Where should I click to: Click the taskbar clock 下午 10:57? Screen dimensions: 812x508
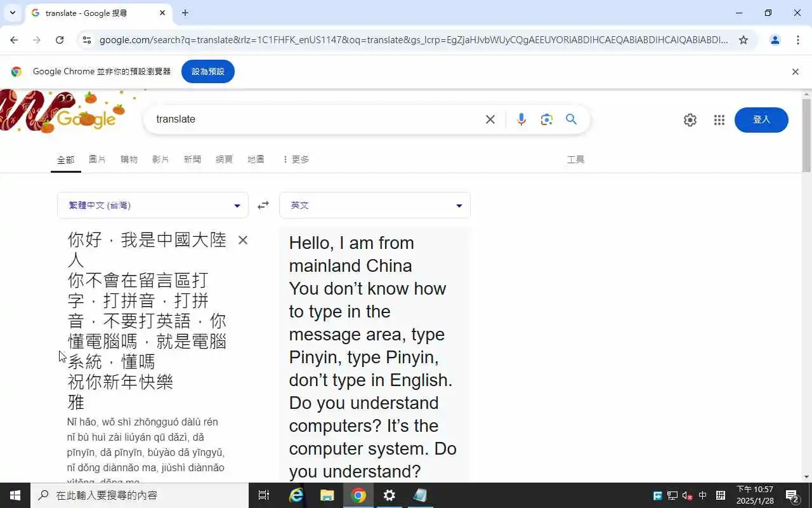click(755, 495)
